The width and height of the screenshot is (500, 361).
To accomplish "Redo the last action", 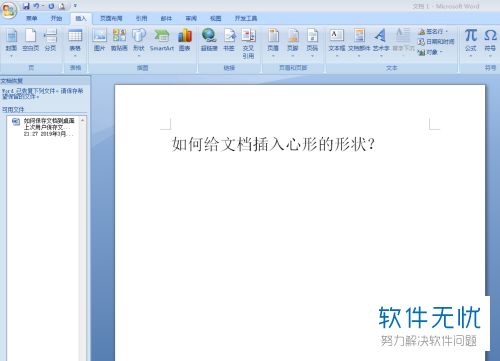I will 51,6.
